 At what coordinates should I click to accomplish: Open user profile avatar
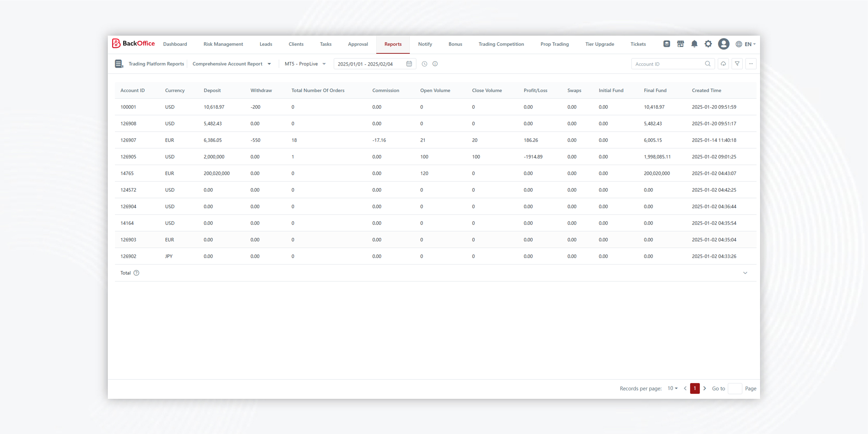pyautogui.click(x=723, y=44)
